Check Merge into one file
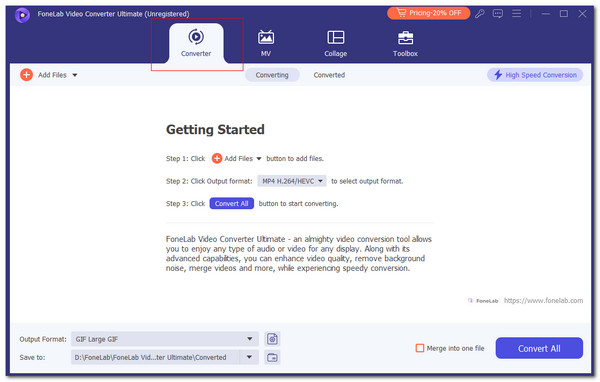The image size is (600, 382). 420,348
